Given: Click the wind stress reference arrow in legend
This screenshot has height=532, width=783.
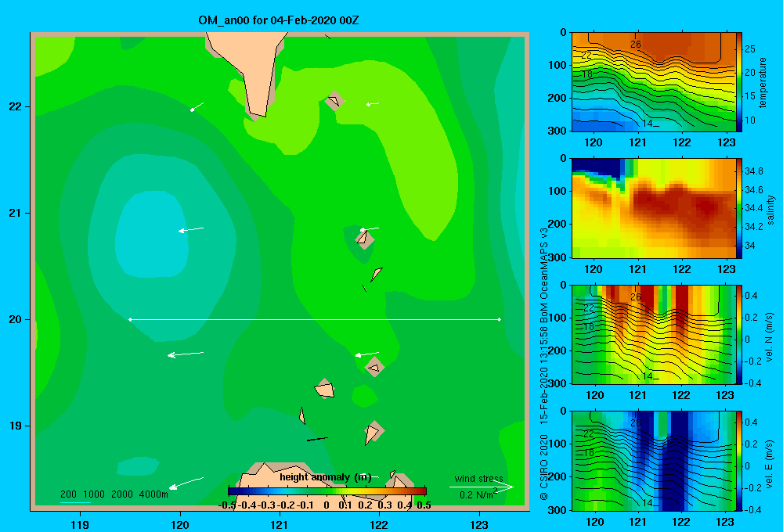Looking at the screenshot, I should coord(481,487).
